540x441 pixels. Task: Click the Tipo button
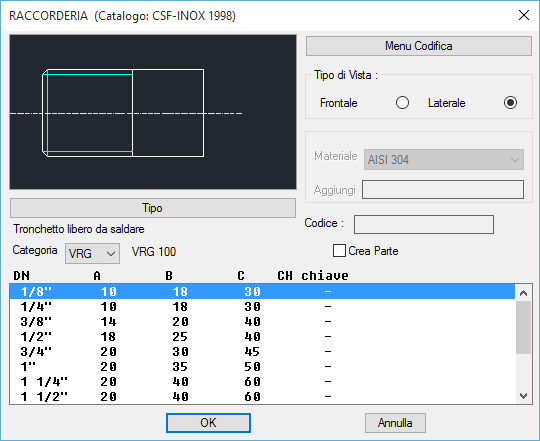click(153, 208)
